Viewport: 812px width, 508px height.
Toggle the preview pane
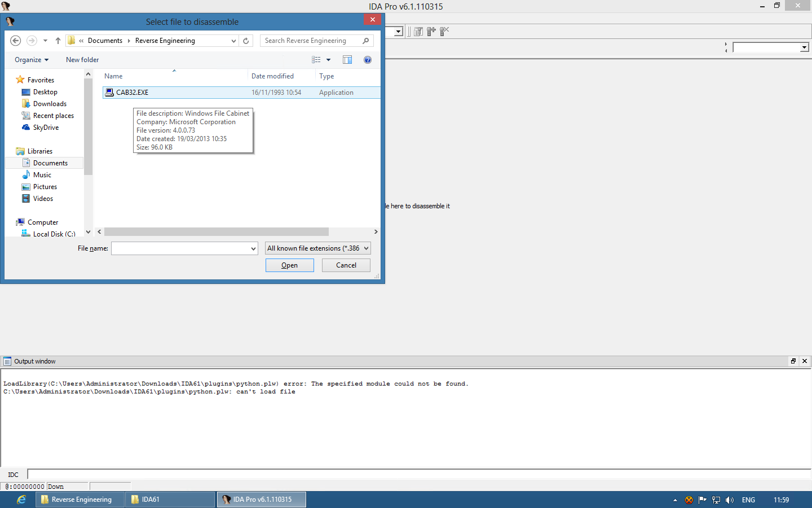(347, 60)
